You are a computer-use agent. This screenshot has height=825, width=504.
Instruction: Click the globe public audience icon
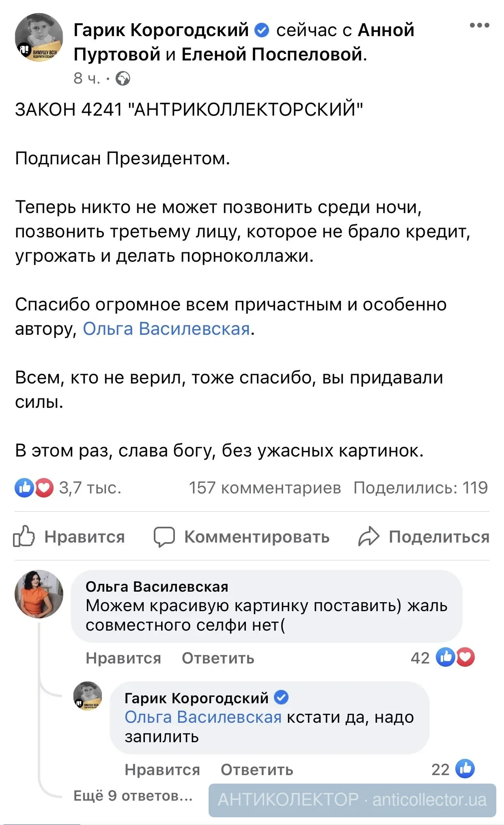[x=123, y=78]
